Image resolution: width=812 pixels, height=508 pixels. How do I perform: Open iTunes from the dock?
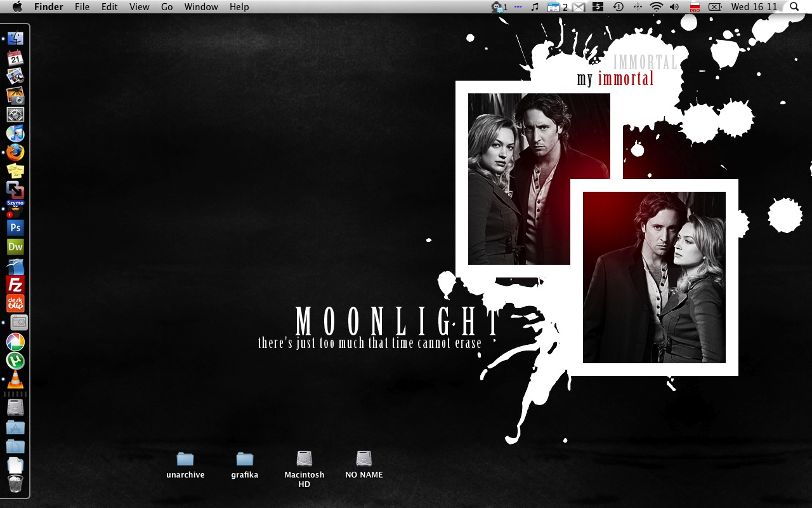pyautogui.click(x=15, y=133)
